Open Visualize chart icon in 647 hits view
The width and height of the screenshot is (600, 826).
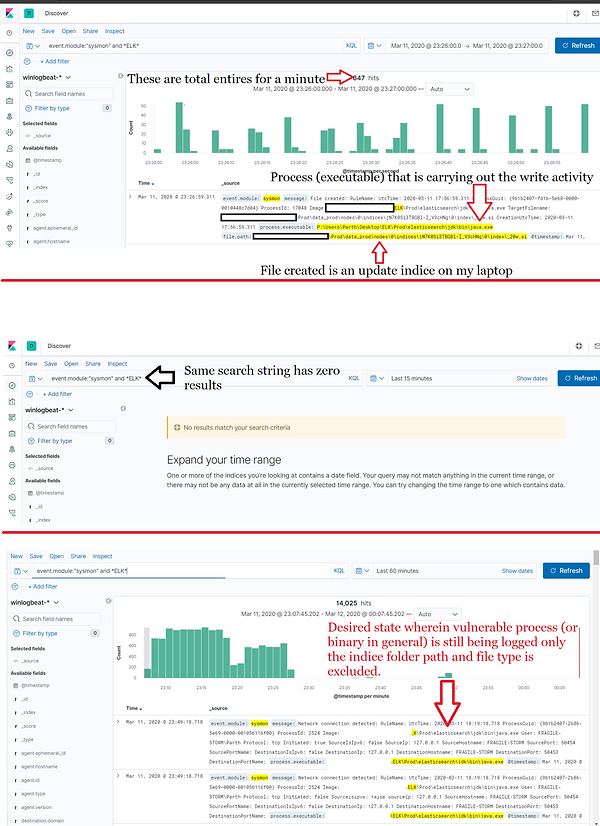point(9,68)
